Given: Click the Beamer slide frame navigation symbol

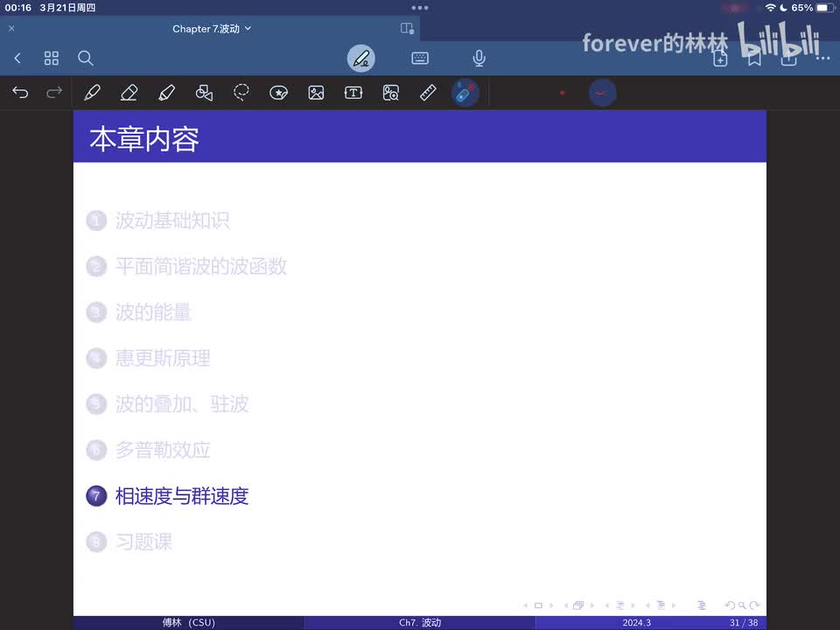Looking at the screenshot, I should point(538,605).
